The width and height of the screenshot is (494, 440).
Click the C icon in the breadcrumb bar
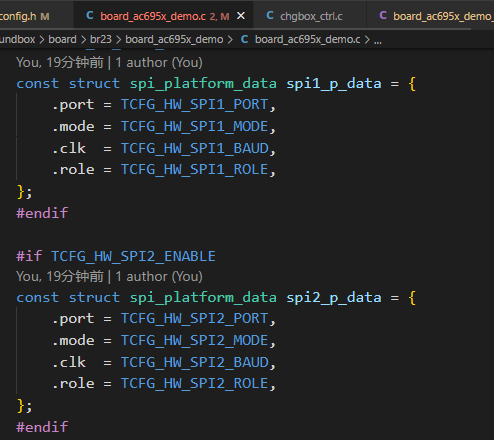(244, 39)
